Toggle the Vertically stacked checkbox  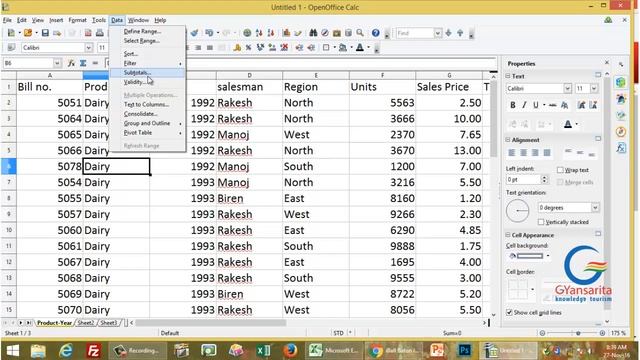(x=541, y=222)
